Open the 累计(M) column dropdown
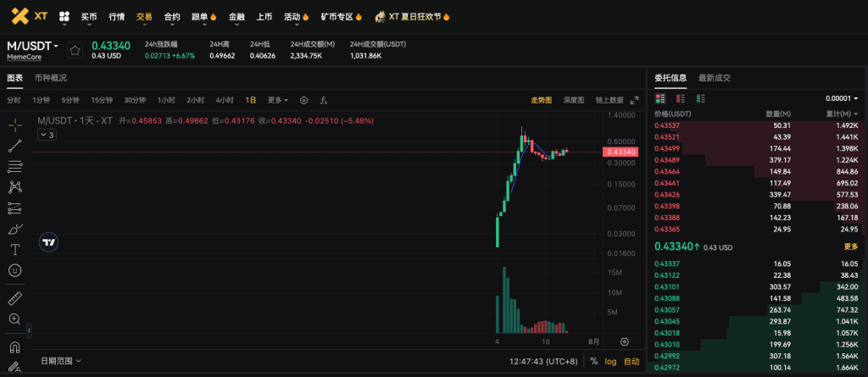The image size is (868, 377). pyautogui.click(x=842, y=114)
